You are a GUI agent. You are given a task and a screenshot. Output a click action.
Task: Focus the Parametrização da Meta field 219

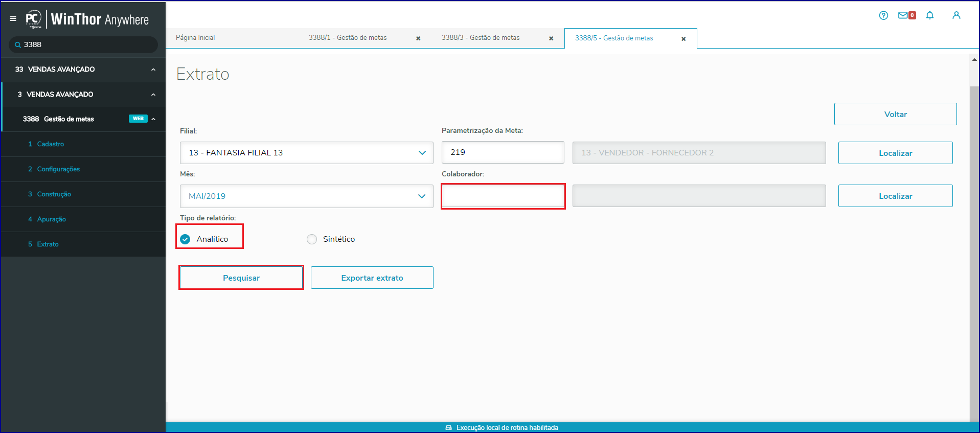pyautogui.click(x=503, y=152)
